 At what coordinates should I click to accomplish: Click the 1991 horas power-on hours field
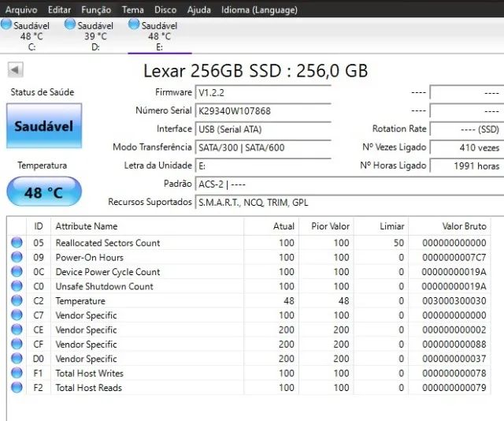click(x=467, y=166)
